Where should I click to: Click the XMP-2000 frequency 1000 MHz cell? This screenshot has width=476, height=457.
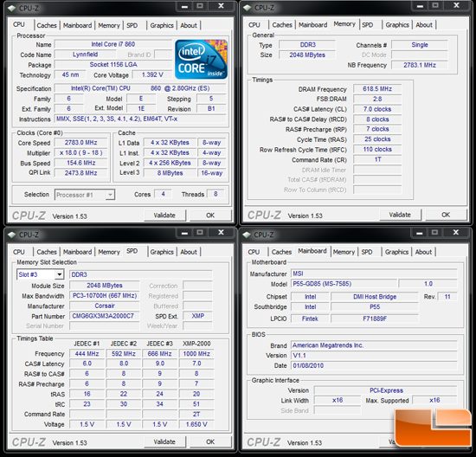click(196, 354)
